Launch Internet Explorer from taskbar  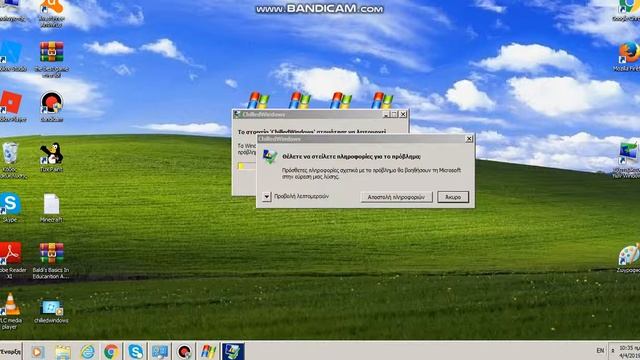[x=87, y=351]
